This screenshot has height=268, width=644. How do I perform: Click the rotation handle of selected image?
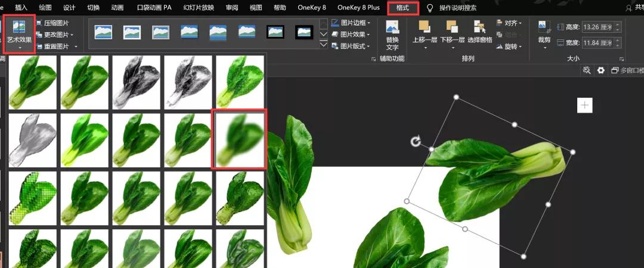pyautogui.click(x=416, y=142)
